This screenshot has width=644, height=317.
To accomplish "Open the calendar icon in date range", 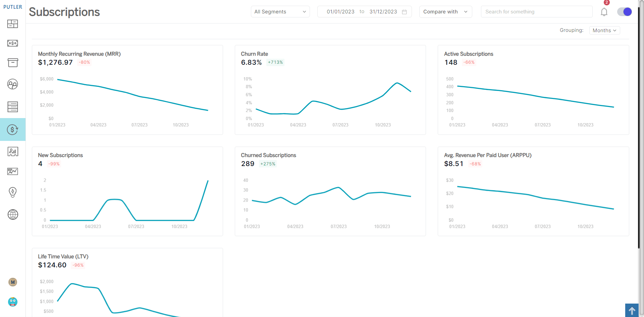I will (405, 12).
